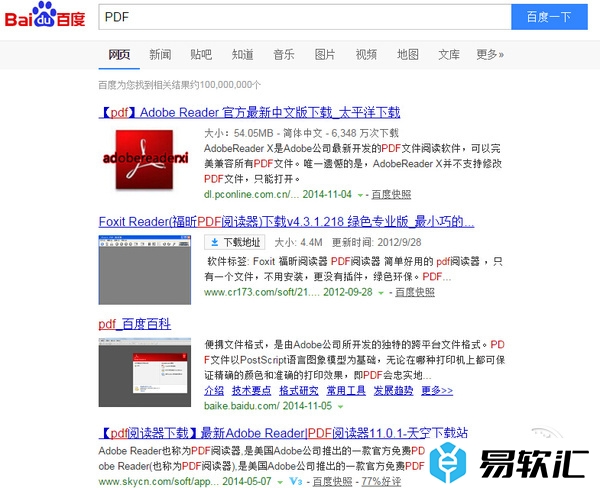Open the 贴吧 tab
This screenshot has height=488, width=600.
click(x=201, y=55)
